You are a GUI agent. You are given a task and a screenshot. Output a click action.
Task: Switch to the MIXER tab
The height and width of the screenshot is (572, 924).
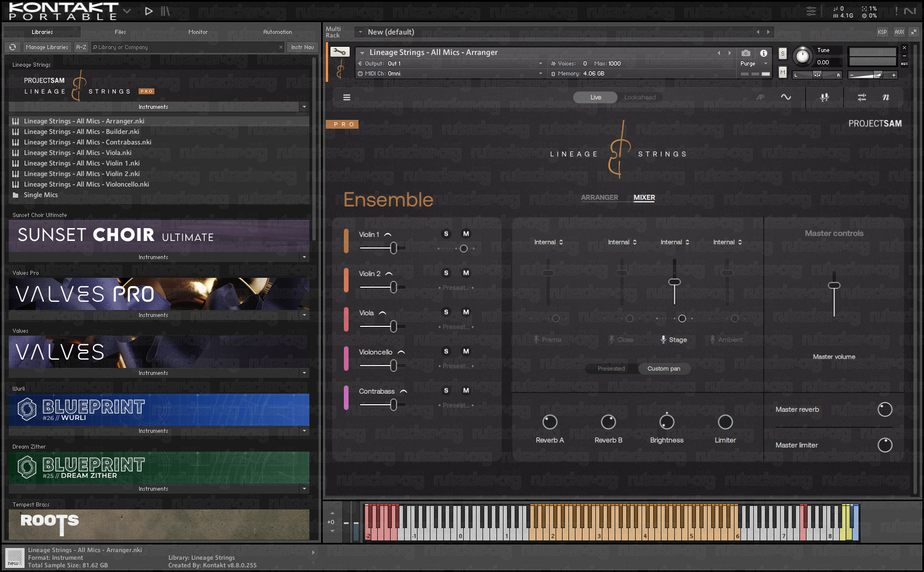click(644, 198)
